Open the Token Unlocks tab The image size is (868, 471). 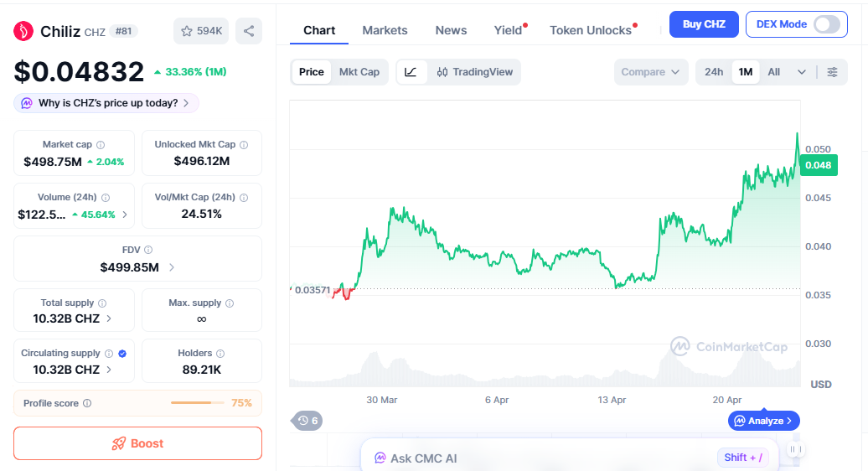point(591,30)
